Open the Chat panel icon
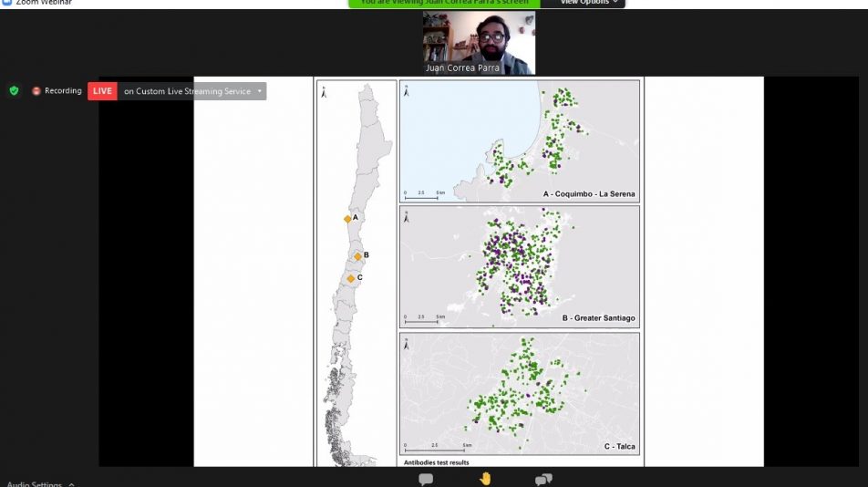Image resolution: width=868 pixels, height=487 pixels. pyautogui.click(x=425, y=479)
